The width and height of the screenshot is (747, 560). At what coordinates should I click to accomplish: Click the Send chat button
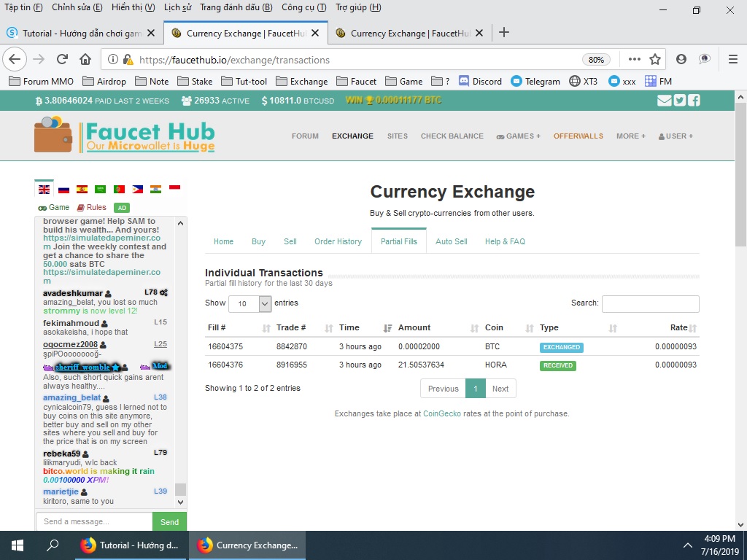[x=169, y=522]
